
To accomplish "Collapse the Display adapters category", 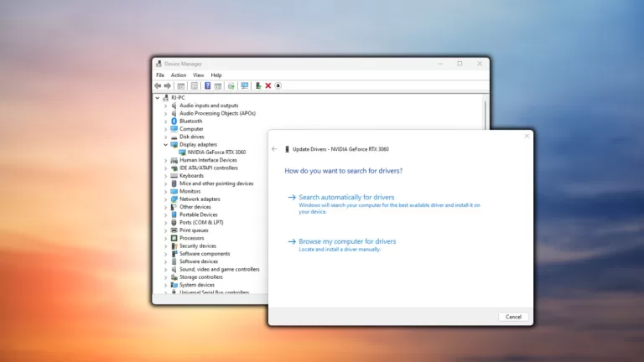I will (165, 144).
